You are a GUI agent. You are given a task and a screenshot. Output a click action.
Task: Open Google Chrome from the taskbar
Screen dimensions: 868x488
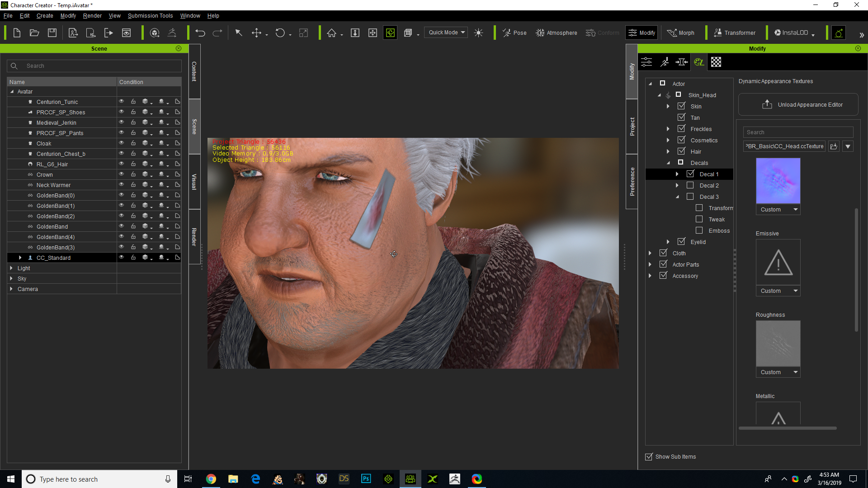click(x=211, y=479)
